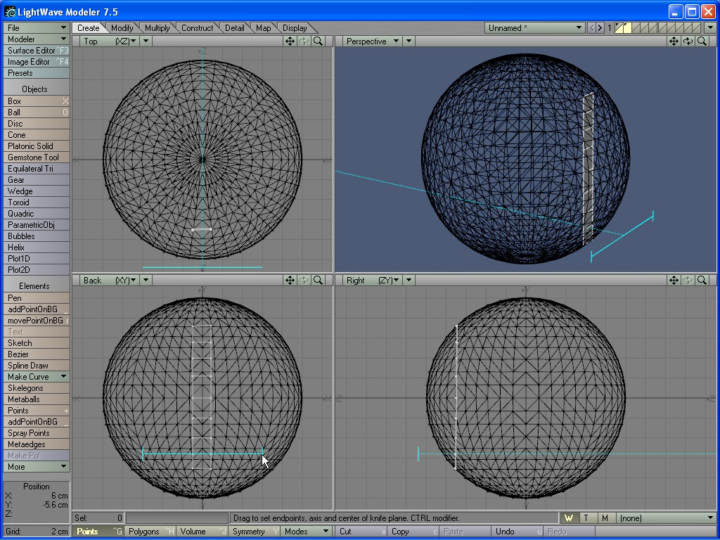720x540 pixels.
Task: Click the Copy button
Action: coord(413,531)
